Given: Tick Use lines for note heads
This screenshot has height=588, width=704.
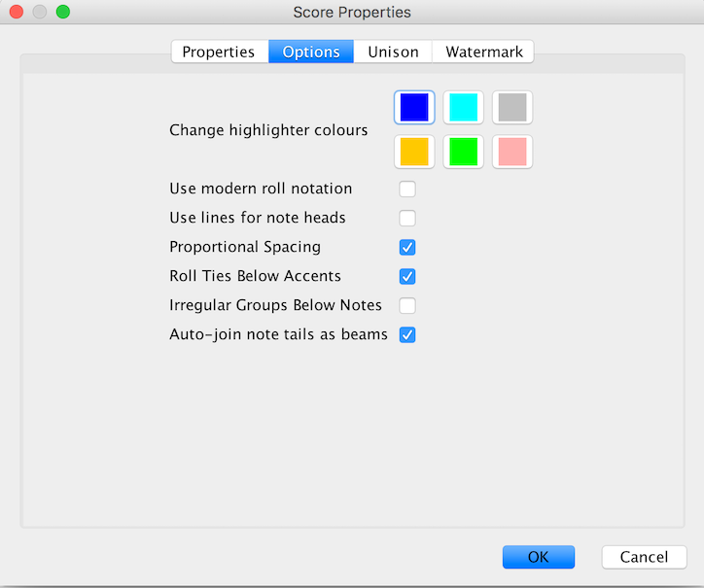Looking at the screenshot, I should [407, 218].
